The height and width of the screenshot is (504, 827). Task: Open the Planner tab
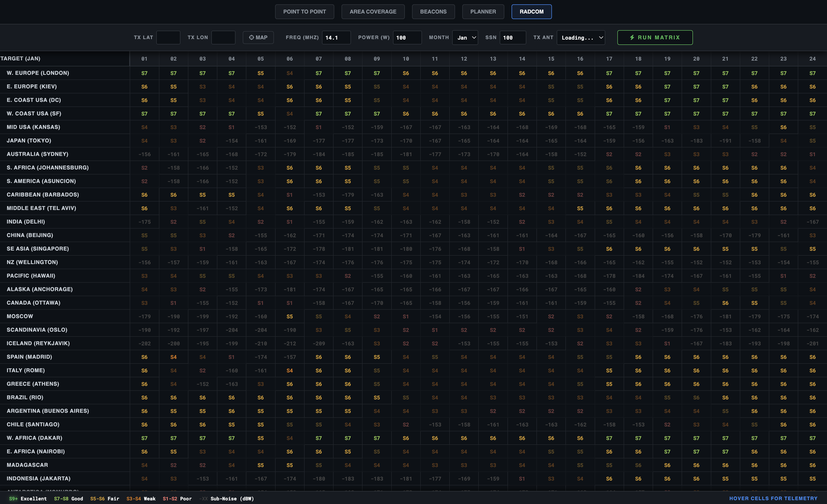(x=483, y=12)
